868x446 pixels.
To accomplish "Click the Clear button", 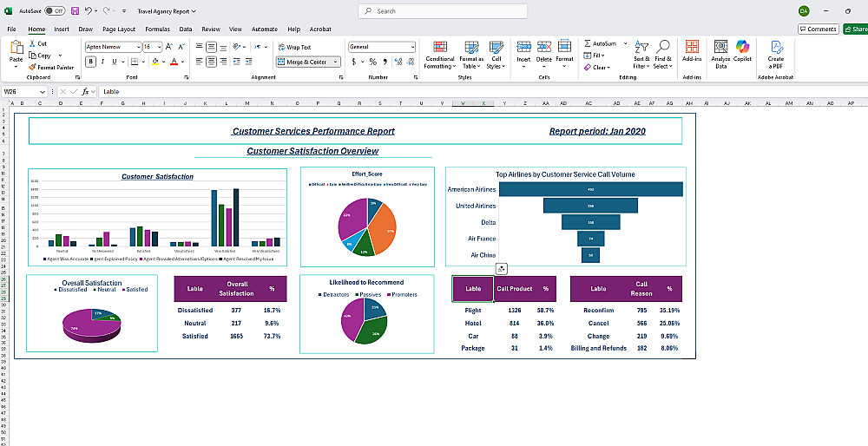I will [x=597, y=68].
